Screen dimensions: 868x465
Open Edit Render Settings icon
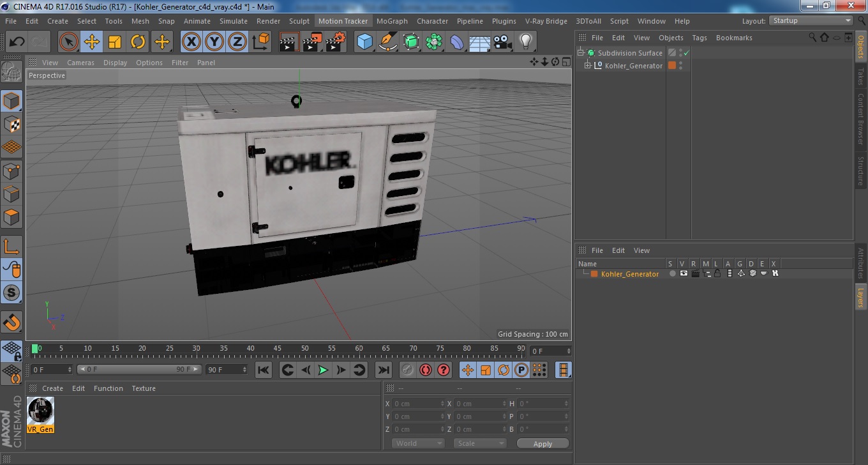(336, 42)
